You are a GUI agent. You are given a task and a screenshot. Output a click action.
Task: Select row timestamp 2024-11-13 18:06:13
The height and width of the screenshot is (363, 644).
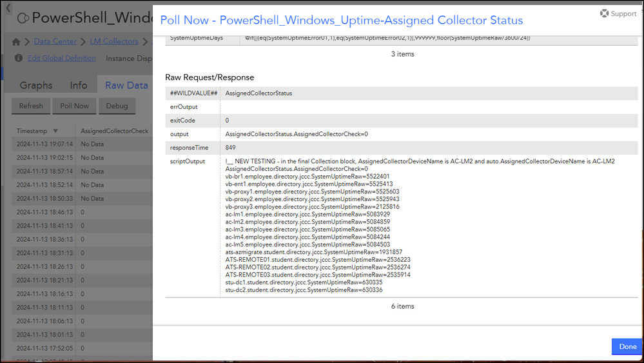coord(44,321)
